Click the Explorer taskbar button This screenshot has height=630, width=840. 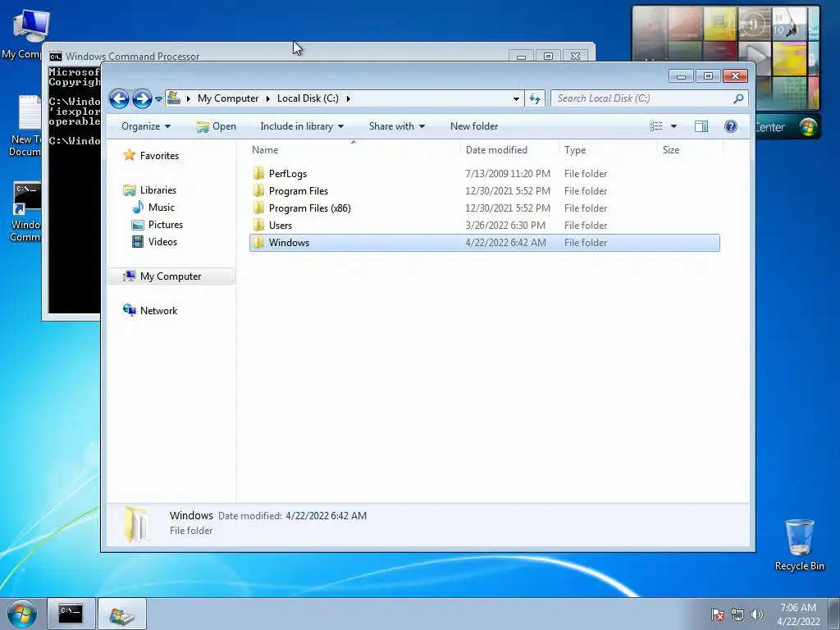tap(122, 614)
